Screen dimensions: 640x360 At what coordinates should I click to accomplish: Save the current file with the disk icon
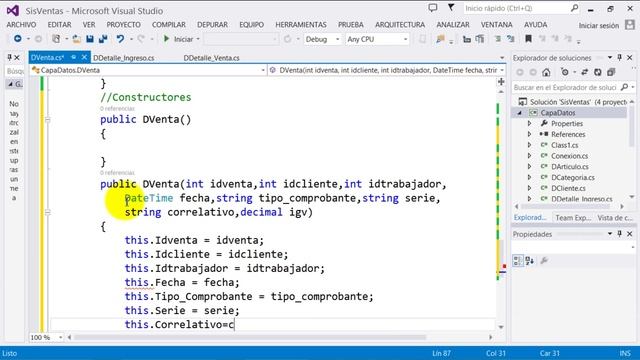(x=90, y=39)
